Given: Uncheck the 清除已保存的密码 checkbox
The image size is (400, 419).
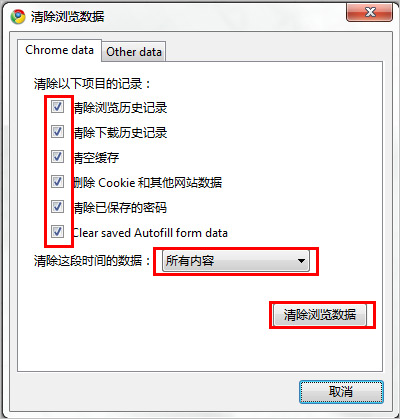Looking at the screenshot, I should click(x=57, y=207).
